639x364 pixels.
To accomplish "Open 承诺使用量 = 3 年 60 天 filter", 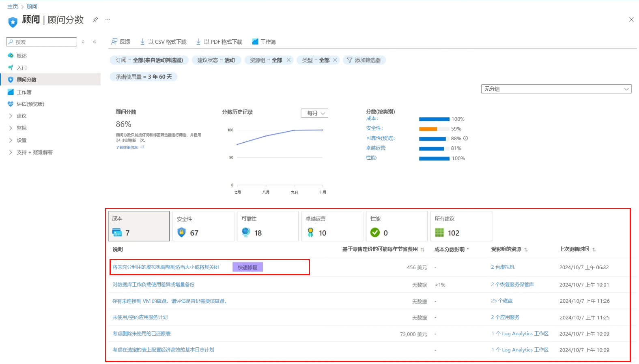I will click(144, 77).
